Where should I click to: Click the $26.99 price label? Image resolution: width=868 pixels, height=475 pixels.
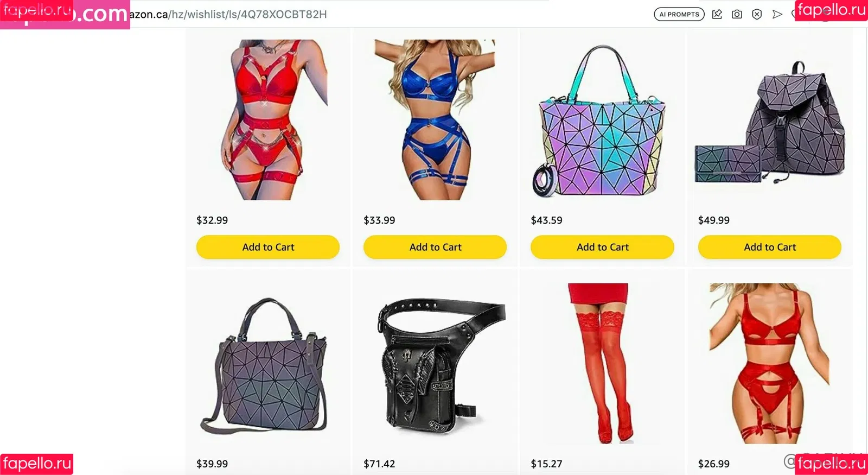(714, 464)
